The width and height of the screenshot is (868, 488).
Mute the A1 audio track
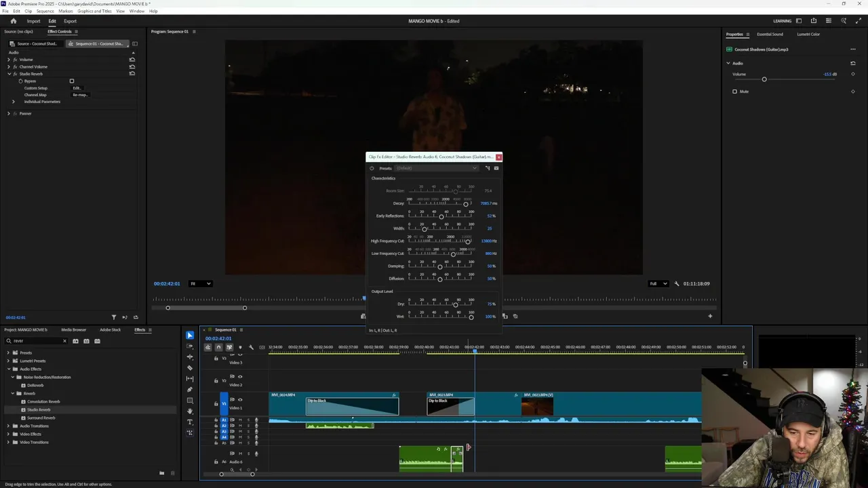click(240, 420)
